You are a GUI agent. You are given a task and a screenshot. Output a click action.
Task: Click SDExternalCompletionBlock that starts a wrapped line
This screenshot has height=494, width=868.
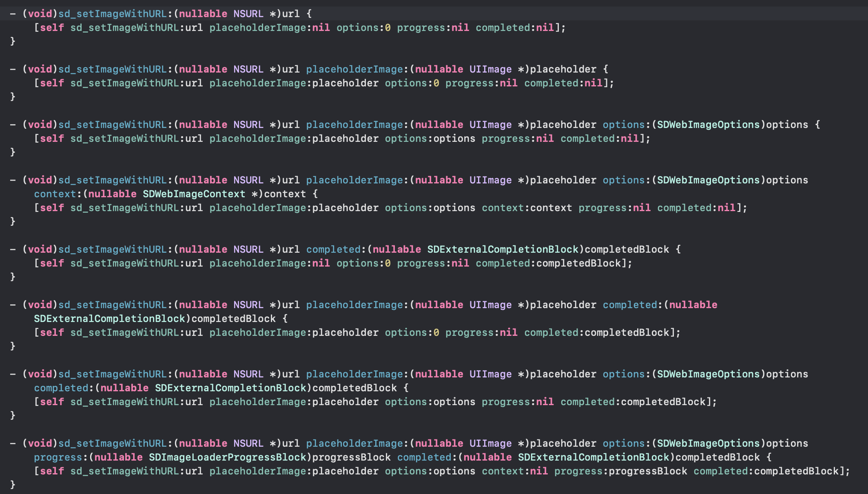pyautogui.click(x=109, y=319)
